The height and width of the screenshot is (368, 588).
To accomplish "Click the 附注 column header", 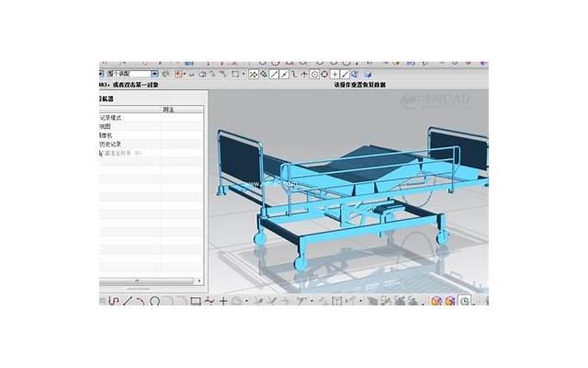I will (169, 109).
